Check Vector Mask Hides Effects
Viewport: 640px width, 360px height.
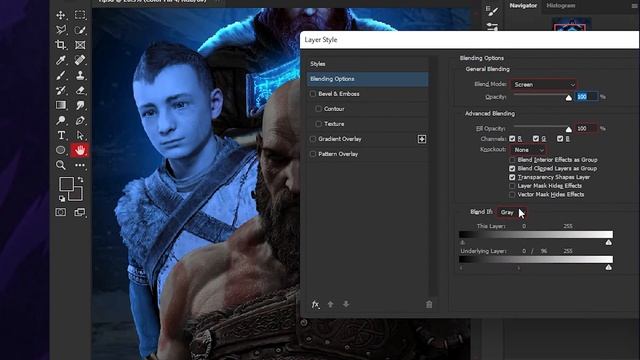coord(512,195)
